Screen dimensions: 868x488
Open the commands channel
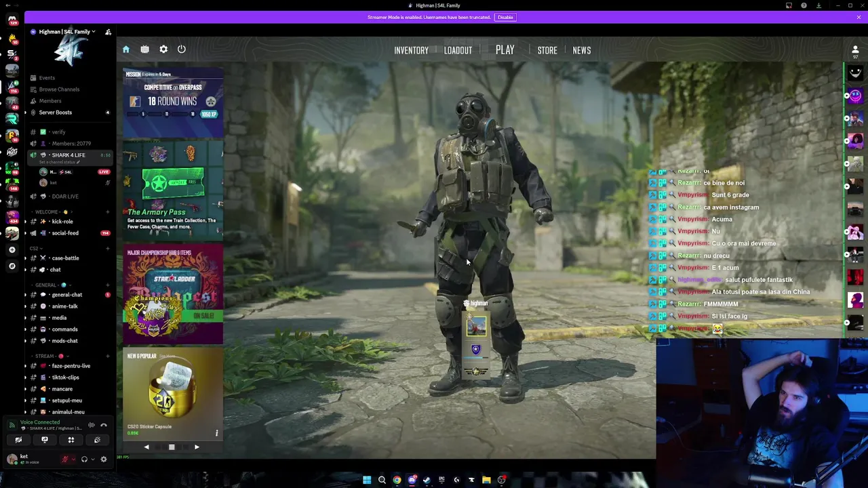click(x=64, y=329)
